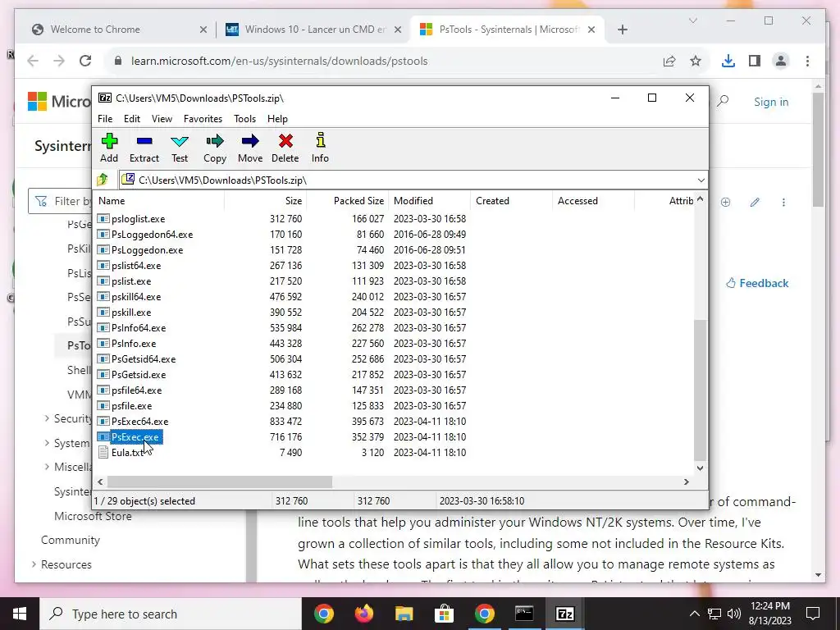Click the horizontal scrollbar thumb in 7-Zip

pyautogui.click(x=220, y=482)
